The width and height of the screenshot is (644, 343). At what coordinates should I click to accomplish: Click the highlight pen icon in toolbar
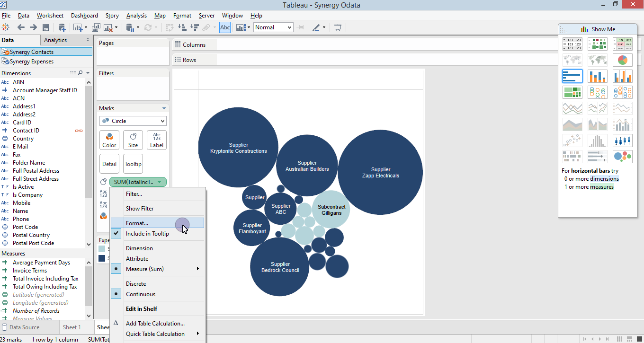[316, 27]
